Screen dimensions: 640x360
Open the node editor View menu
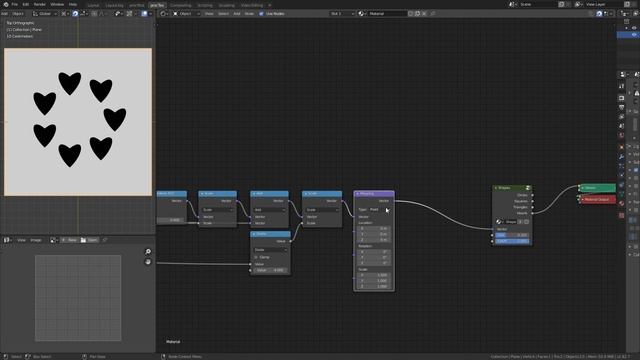209,13
